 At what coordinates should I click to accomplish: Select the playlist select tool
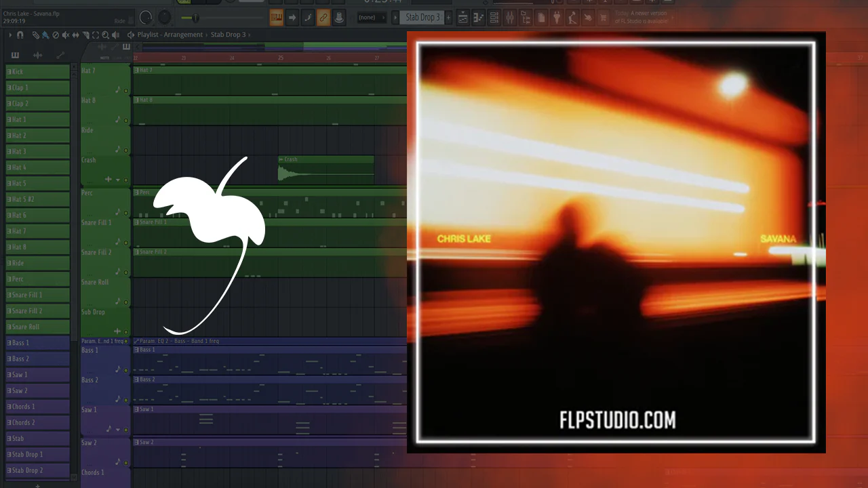pyautogui.click(x=96, y=35)
